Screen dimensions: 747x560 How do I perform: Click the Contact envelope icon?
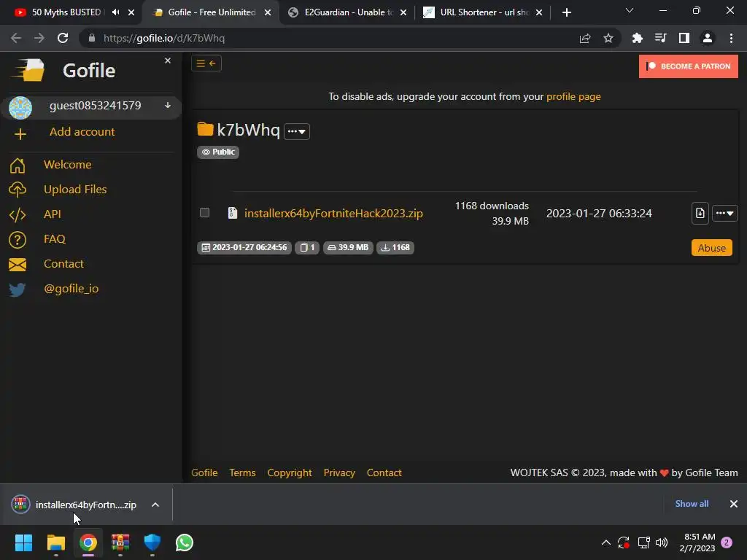click(x=18, y=264)
